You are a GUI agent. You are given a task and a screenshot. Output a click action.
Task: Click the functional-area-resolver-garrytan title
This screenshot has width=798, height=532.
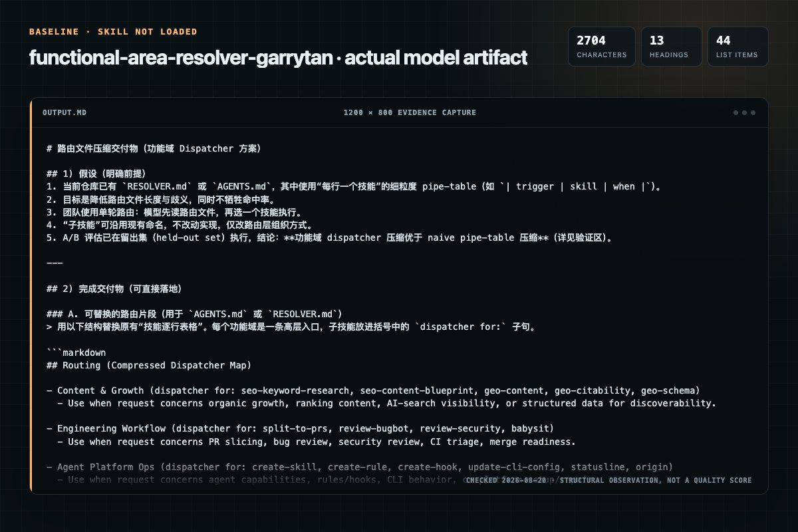click(278, 58)
